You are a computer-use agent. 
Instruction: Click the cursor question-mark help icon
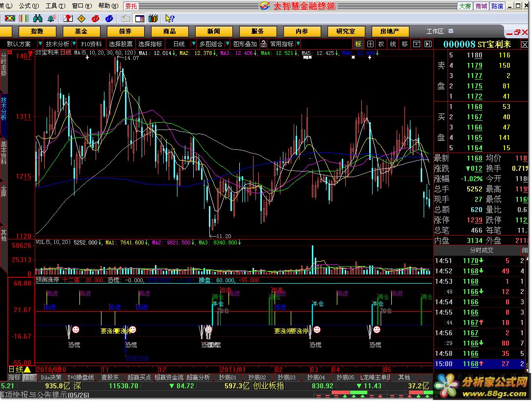point(170,19)
